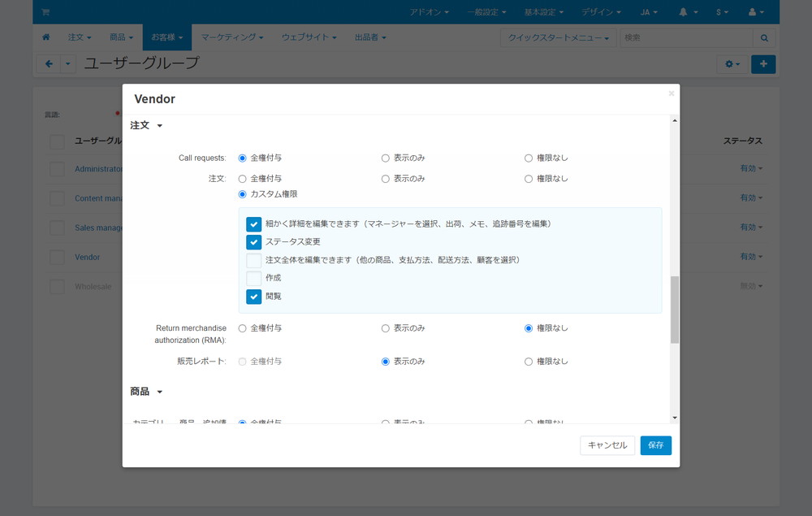Open the gear settings menu
The image size is (812, 516).
point(732,64)
